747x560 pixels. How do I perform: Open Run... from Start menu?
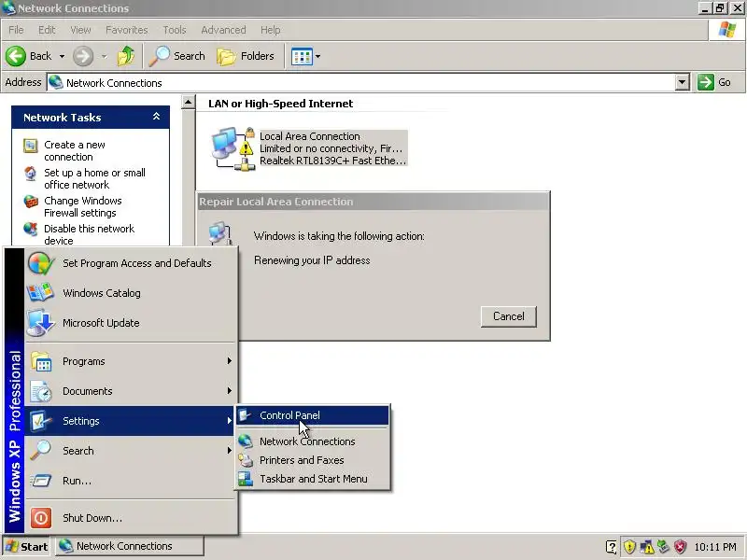131,481
